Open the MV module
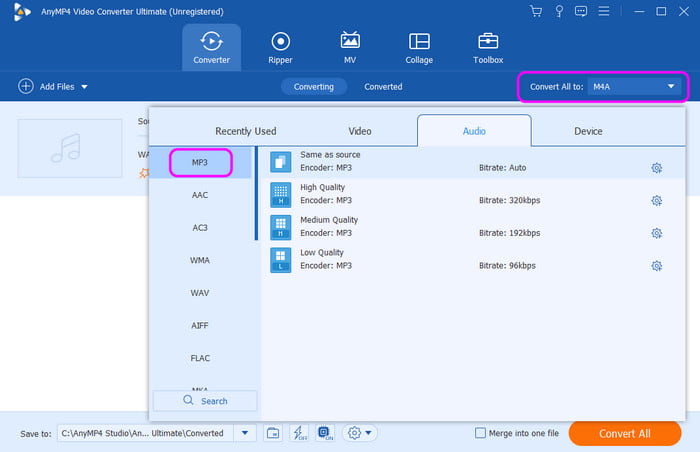700x452 pixels. point(350,47)
